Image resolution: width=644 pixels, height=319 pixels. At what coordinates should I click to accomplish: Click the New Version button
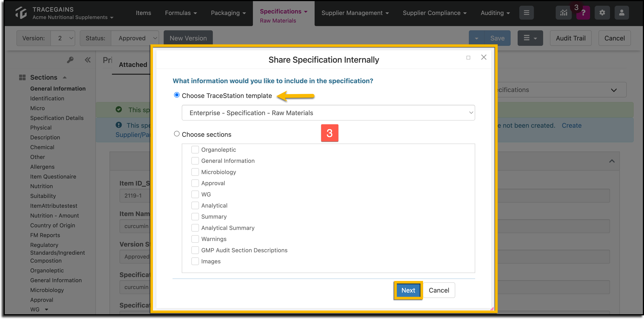(188, 38)
